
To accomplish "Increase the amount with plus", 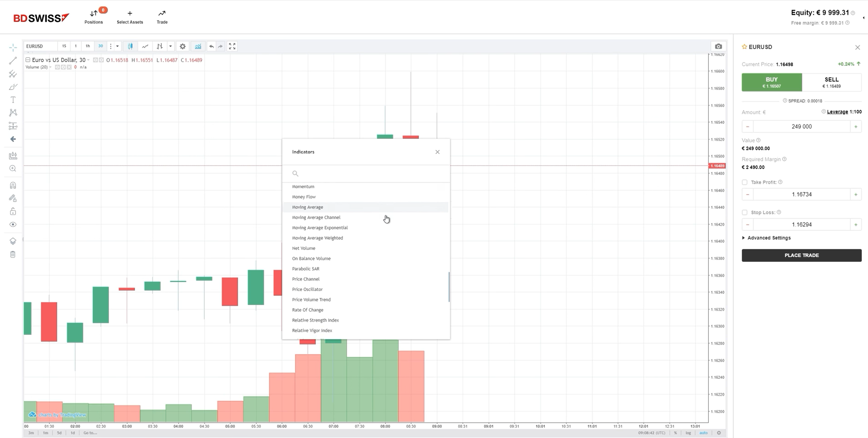I will tap(856, 126).
